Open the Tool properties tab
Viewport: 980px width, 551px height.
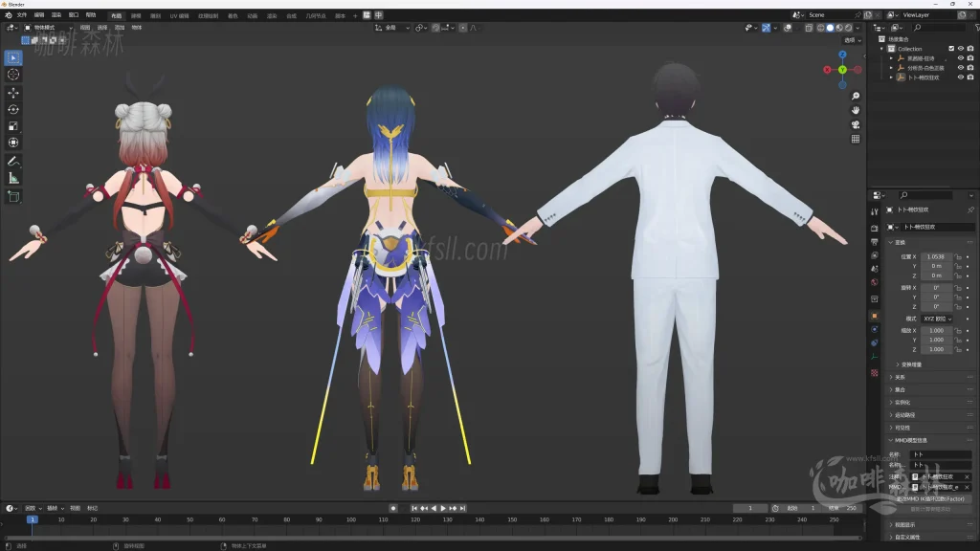click(875, 212)
